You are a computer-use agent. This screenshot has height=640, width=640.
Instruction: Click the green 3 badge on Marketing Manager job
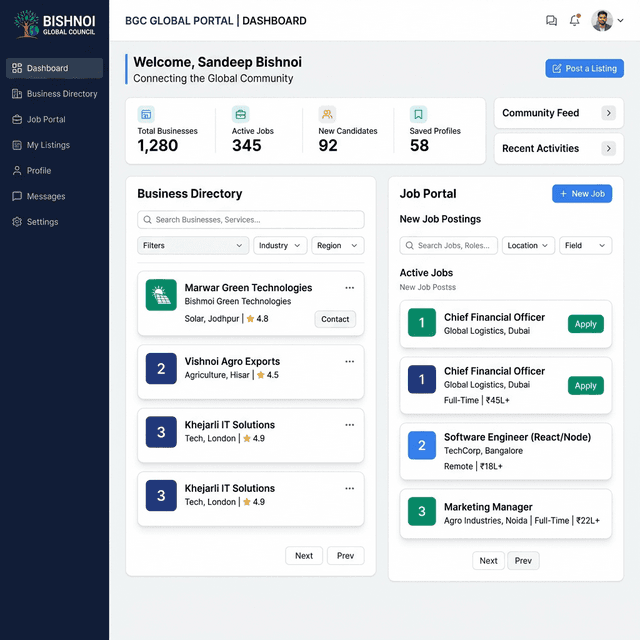click(422, 511)
